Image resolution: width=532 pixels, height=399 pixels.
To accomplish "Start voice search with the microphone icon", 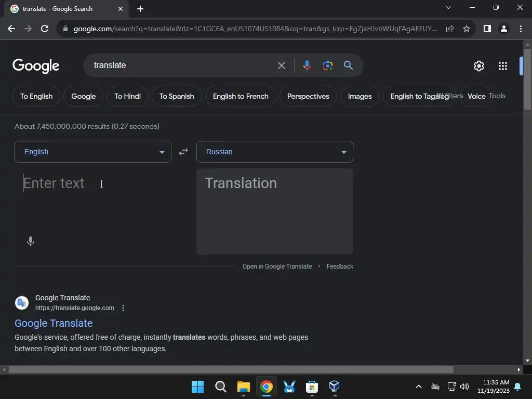I will [x=307, y=65].
